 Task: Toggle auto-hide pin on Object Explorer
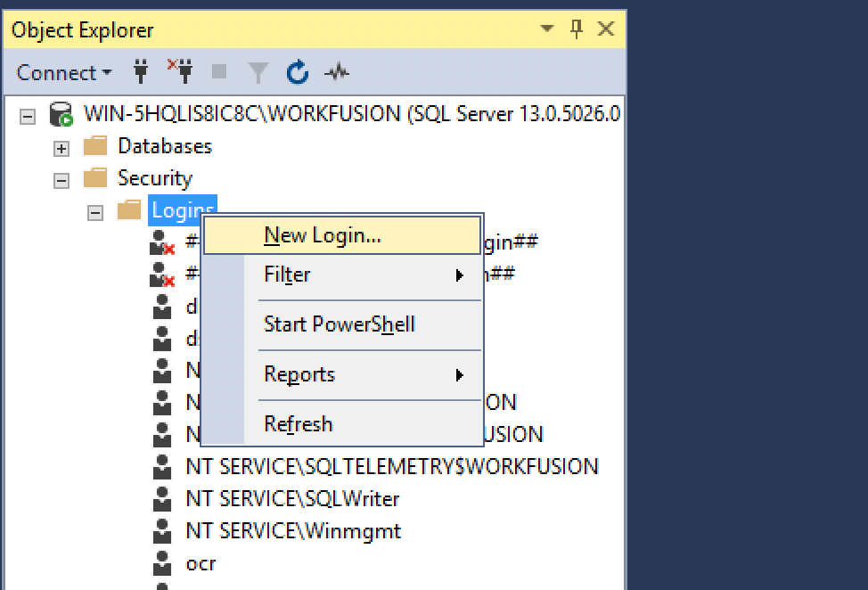(x=577, y=29)
